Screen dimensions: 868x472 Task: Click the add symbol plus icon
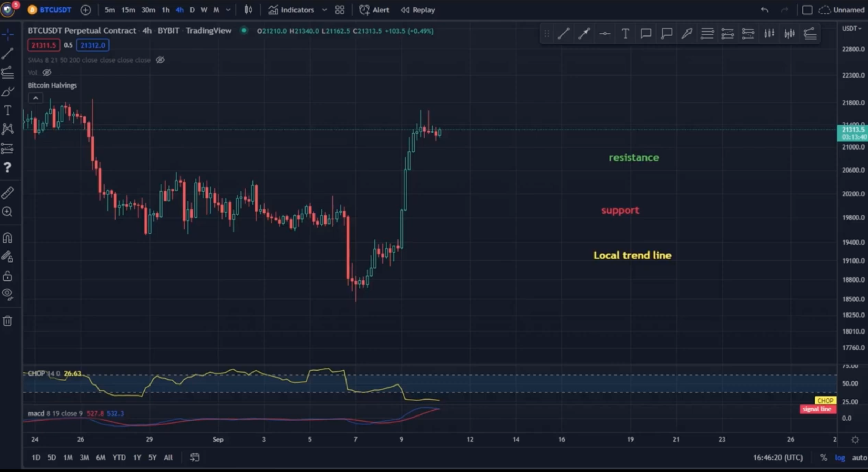(85, 10)
